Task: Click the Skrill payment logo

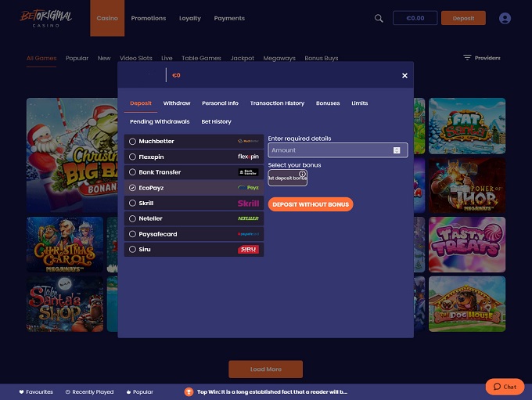Action: pos(248,203)
